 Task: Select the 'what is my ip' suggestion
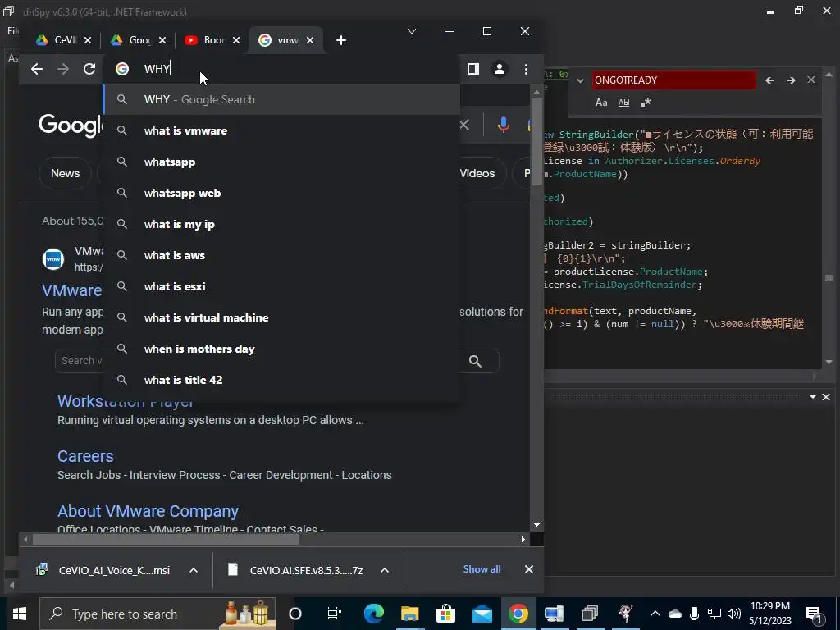click(281, 224)
